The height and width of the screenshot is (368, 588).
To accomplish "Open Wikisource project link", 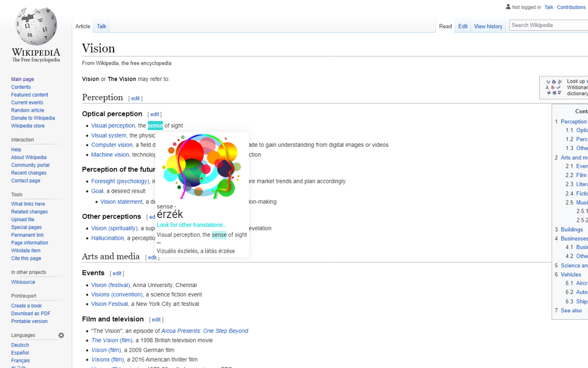I will (23, 282).
